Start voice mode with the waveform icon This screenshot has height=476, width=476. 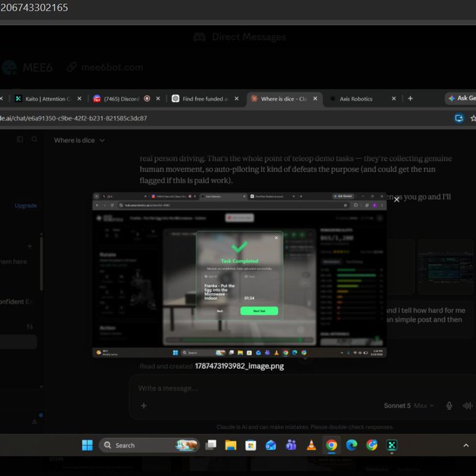pos(468,405)
